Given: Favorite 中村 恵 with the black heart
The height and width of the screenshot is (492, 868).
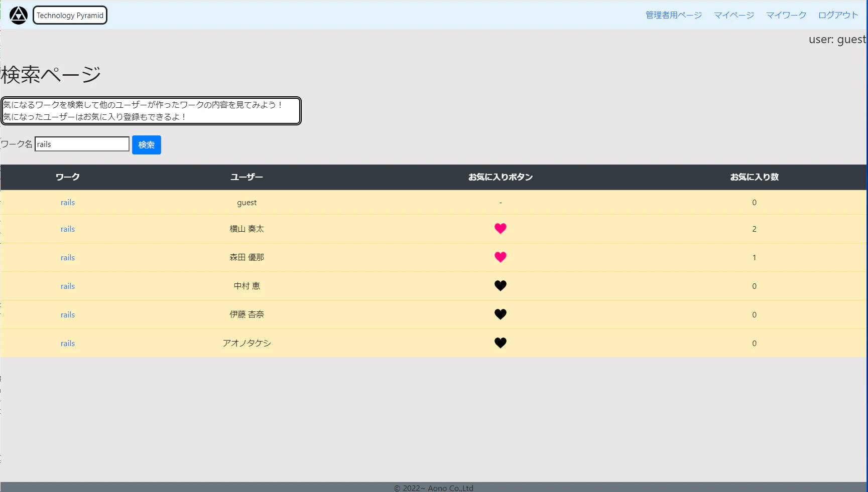Looking at the screenshot, I should pos(501,286).
